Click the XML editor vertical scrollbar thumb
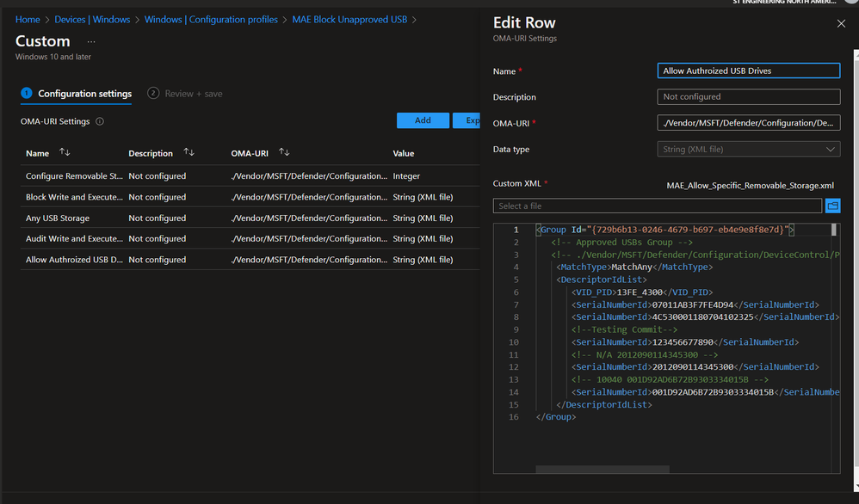The width and height of the screenshot is (859, 504). tap(834, 230)
